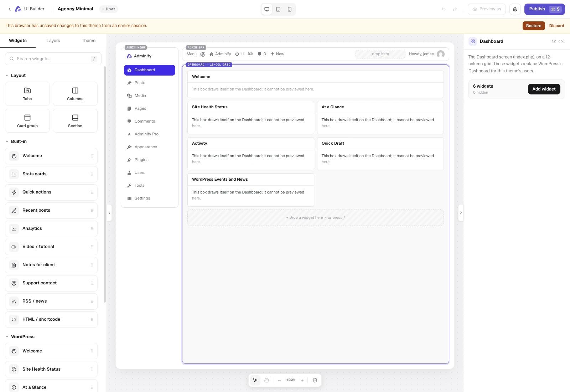Open the Layers tab
This screenshot has width=570, height=392.
[x=53, y=41]
